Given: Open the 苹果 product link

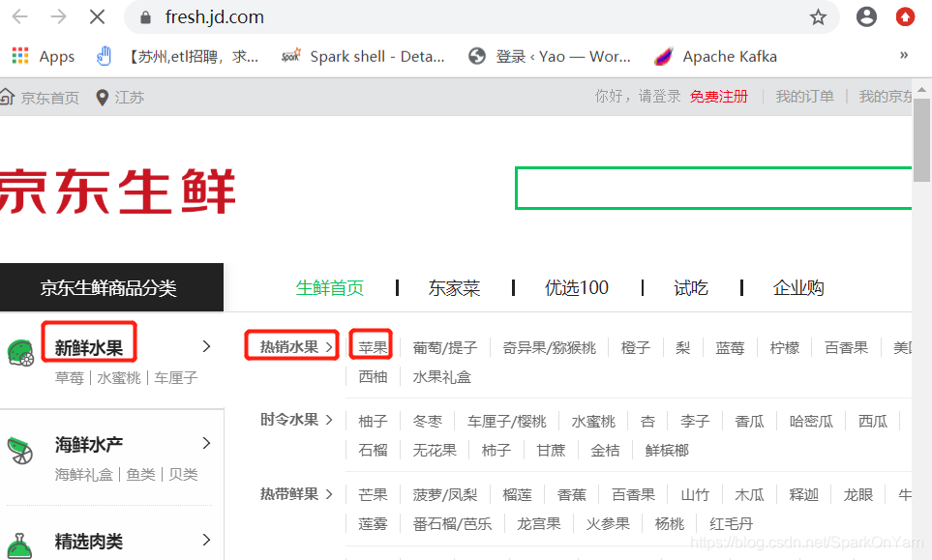Looking at the screenshot, I should (371, 347).
